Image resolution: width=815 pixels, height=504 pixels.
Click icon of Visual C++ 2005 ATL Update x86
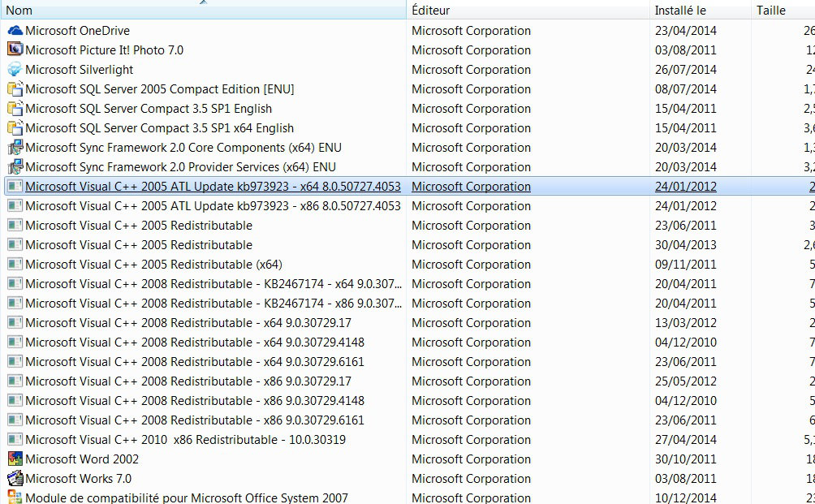click(x=15, y=206)
